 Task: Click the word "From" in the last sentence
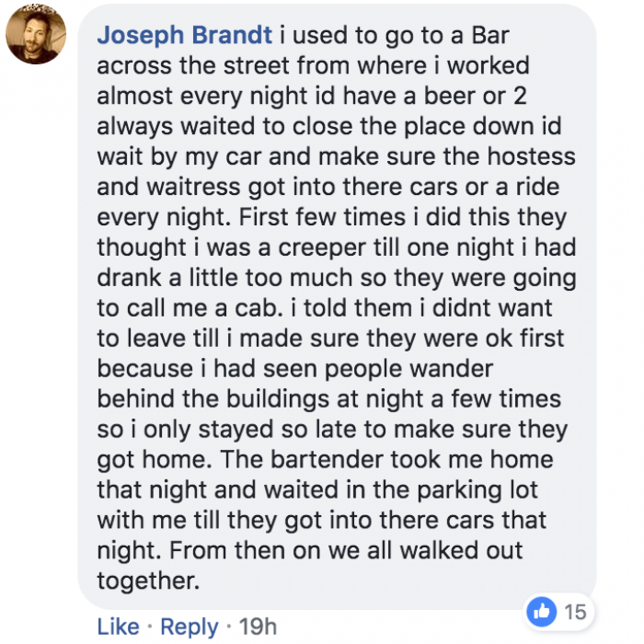(x=198, y=550)
